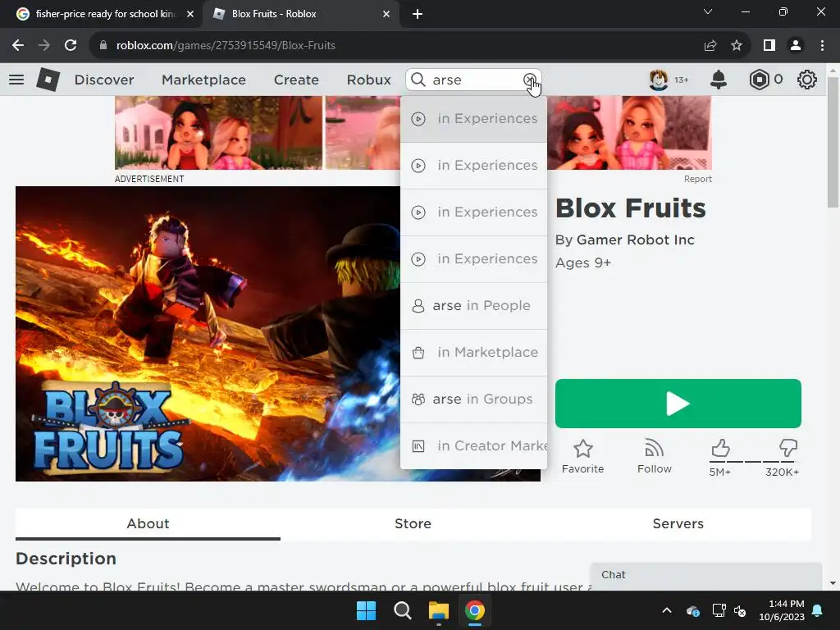
Task: Close the fisher-price Google tab
Action: point(190,14)
